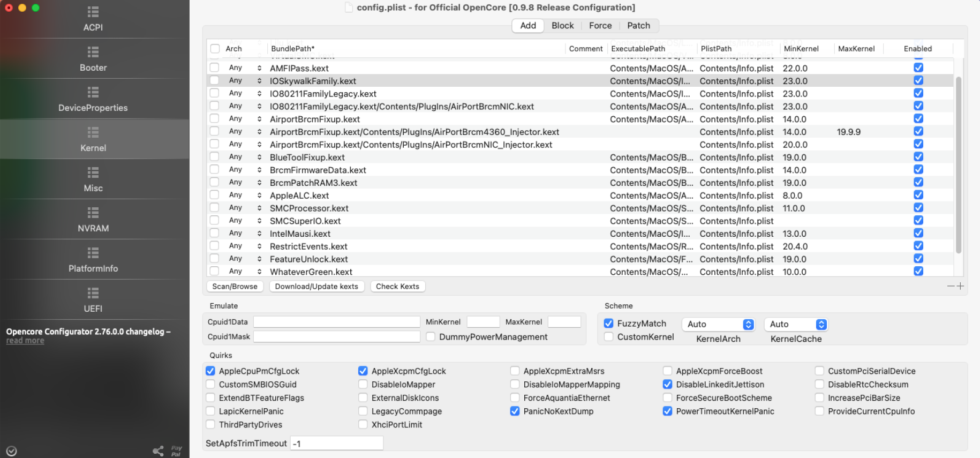
Task: Select the SMCSuperIO.kext row name
Action: [305, 221]
